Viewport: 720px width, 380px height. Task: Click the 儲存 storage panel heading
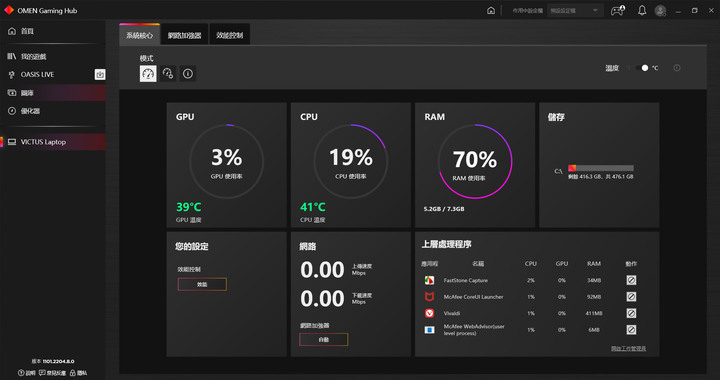coord(556,117)
